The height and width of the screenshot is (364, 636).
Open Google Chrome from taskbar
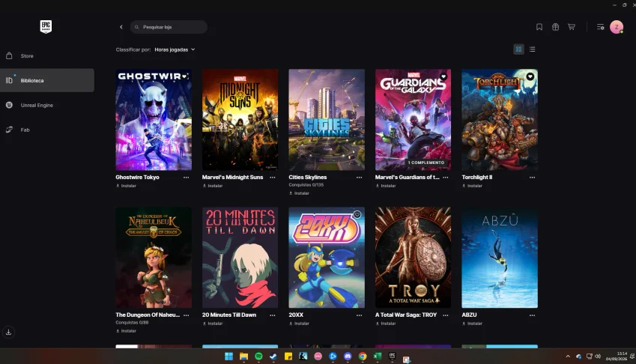363,357
